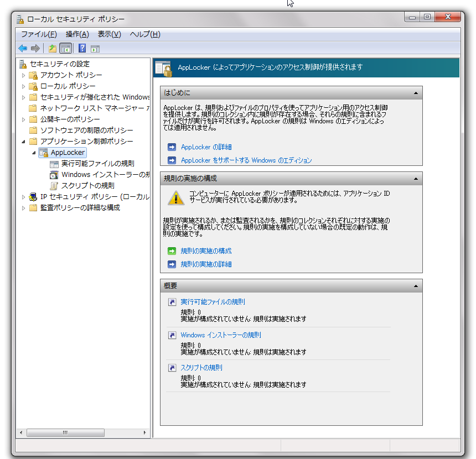Expand the IP セキュリティ ポリシー node
Viewport: 476px width, 459px height.
pyautogui.click(x=23, y=197)
